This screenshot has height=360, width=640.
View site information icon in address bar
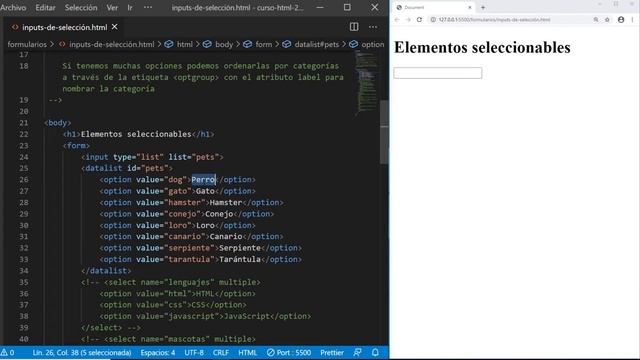tap(433, 20)
